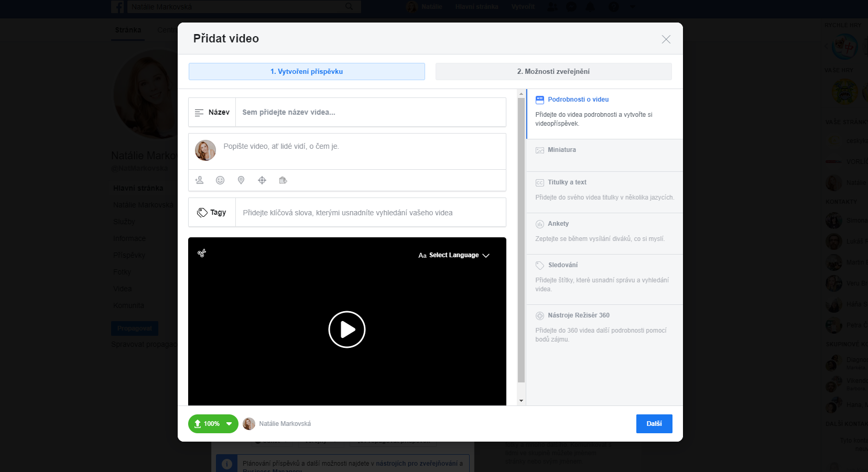Click the Služby item in background page sidebar

click(124, 222)
